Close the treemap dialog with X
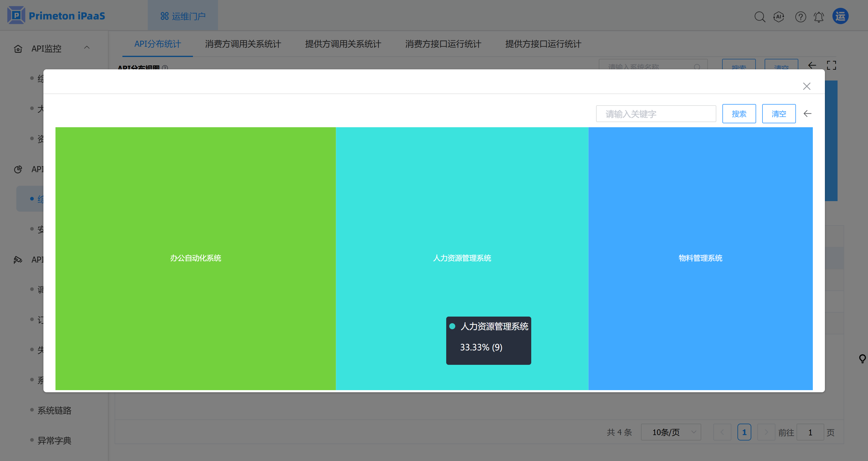The width and height of the screenshot is (868, 461). tap(806, 86)
